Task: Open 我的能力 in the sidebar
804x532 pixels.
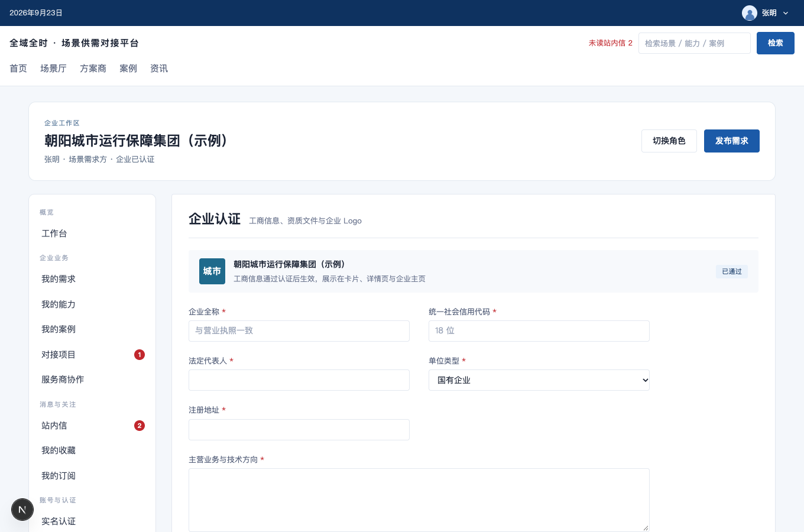Action: [x=92, y=304]
